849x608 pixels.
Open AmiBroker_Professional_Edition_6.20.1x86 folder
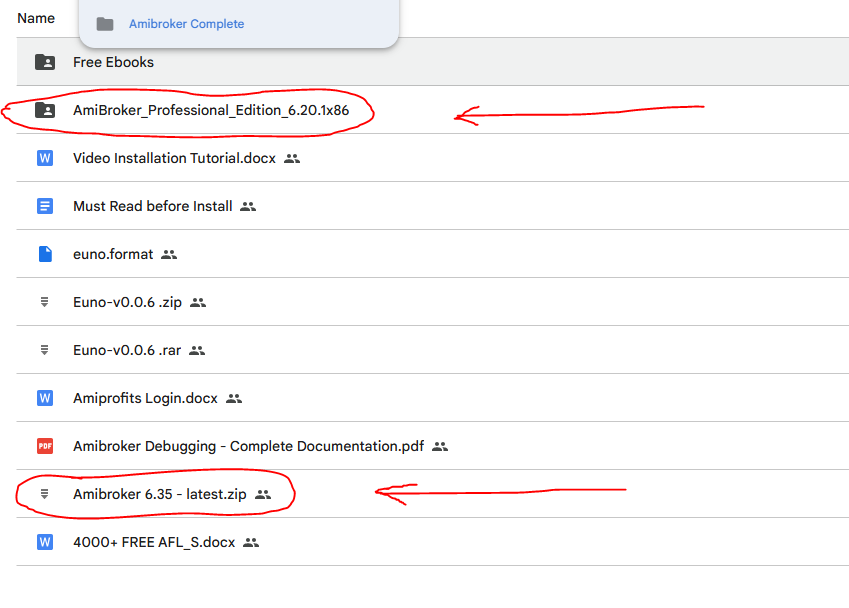(x=211, y=110)
